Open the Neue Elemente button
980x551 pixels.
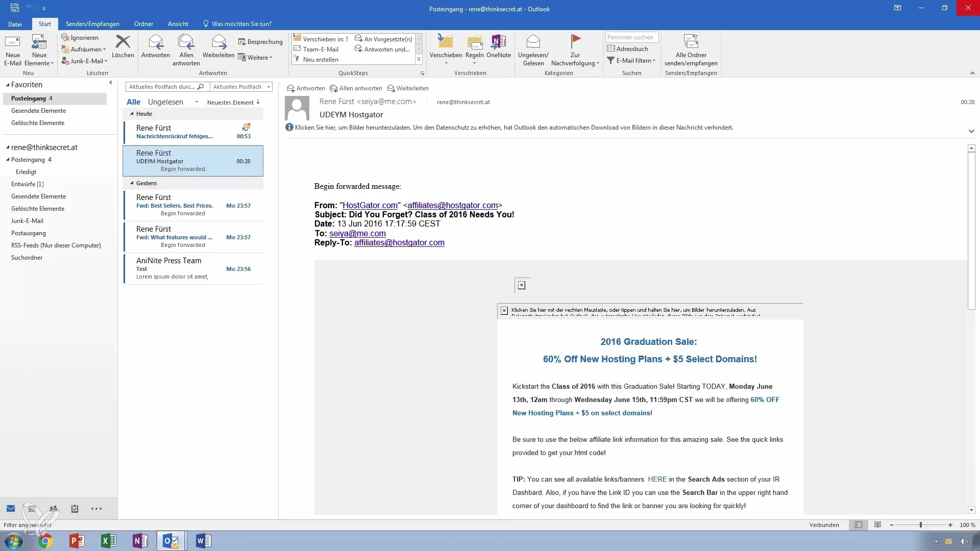(39, 50)
